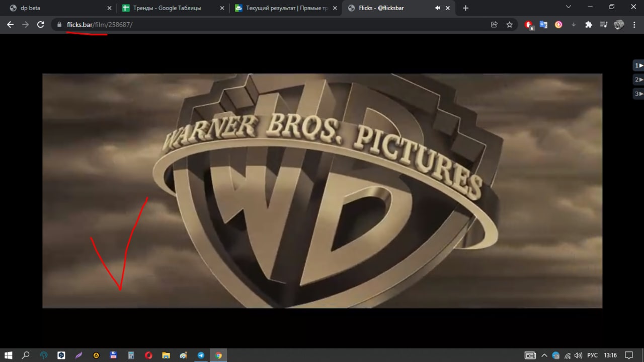Image resolution: width=644 pixels, height=362 pixels.
Task: Switch the РУС input language
Action: pyautogui.click(x=593, y=355)
